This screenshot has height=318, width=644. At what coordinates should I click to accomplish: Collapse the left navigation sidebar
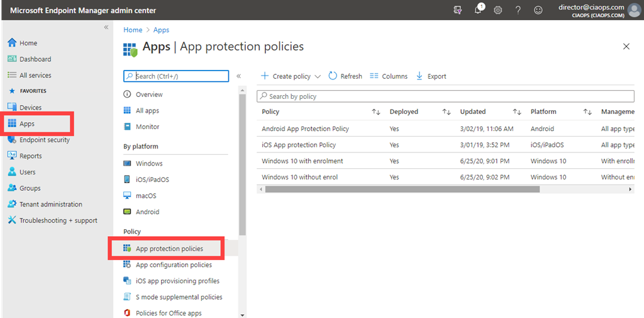[106, 27]
